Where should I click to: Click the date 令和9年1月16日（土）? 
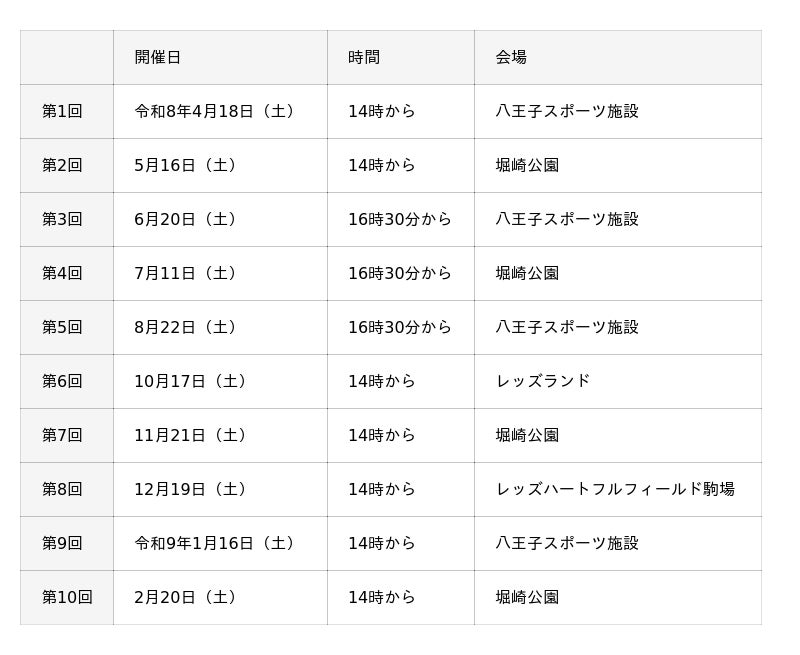click(217, 543)
